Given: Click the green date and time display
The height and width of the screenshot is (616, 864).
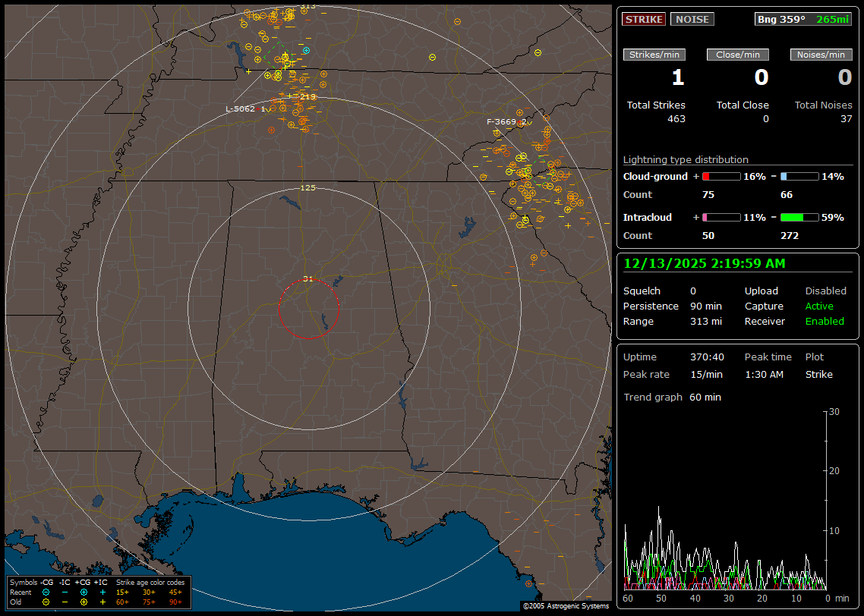Looking at the screenshot, I should tap(705, 264).
